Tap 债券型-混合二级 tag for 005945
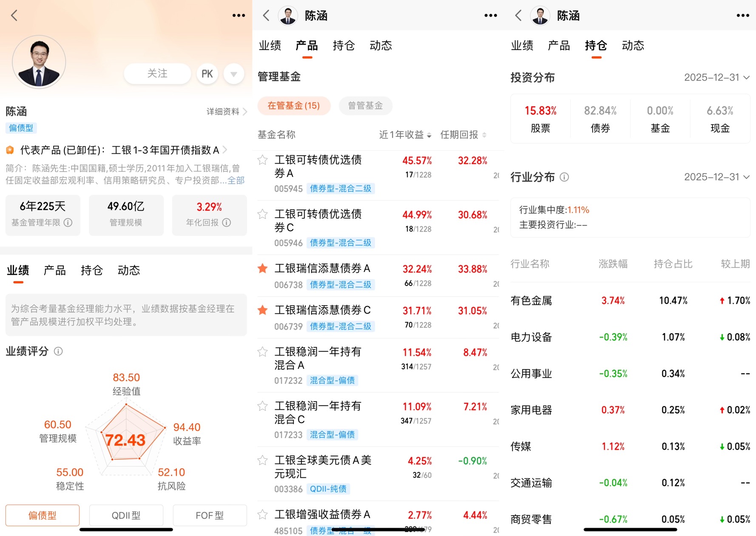 point(341,188)
